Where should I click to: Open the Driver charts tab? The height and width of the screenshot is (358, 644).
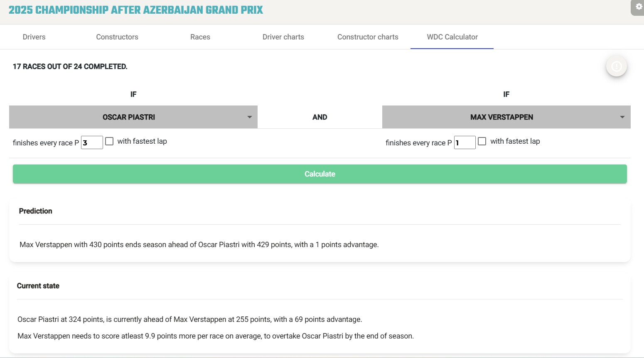[x=283, y=37]
